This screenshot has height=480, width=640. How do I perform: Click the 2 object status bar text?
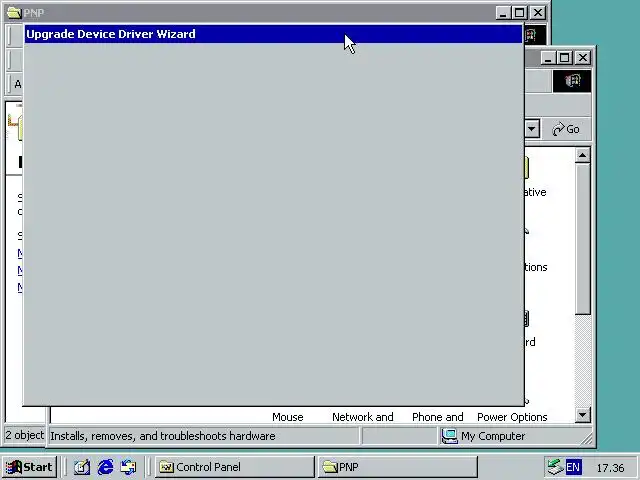(24, 435)
